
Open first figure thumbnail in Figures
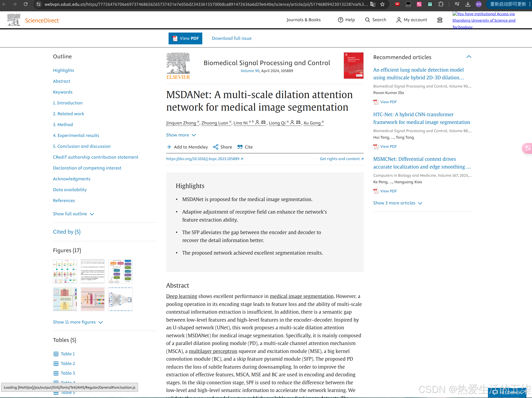tap(65, 271)
